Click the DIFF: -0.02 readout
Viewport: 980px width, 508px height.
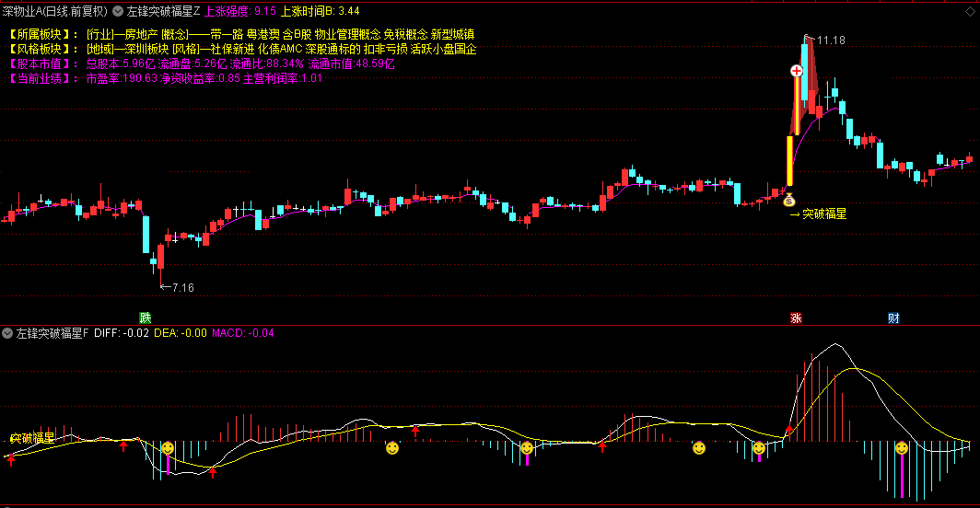[x=122, y=333]
